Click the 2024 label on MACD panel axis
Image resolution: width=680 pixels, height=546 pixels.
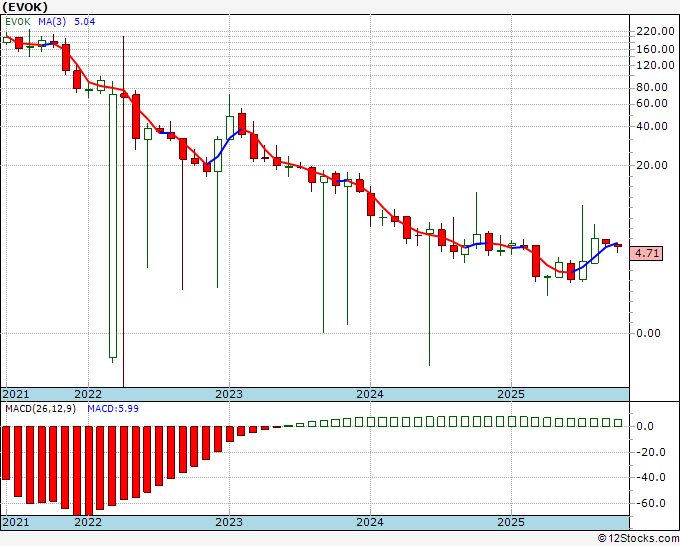tap(370, 522)
